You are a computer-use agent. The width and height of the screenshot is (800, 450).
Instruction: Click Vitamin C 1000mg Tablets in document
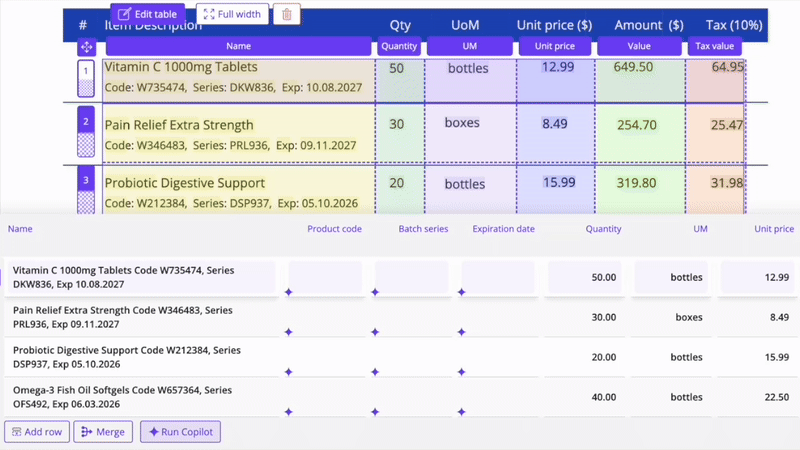coord(181,67)
